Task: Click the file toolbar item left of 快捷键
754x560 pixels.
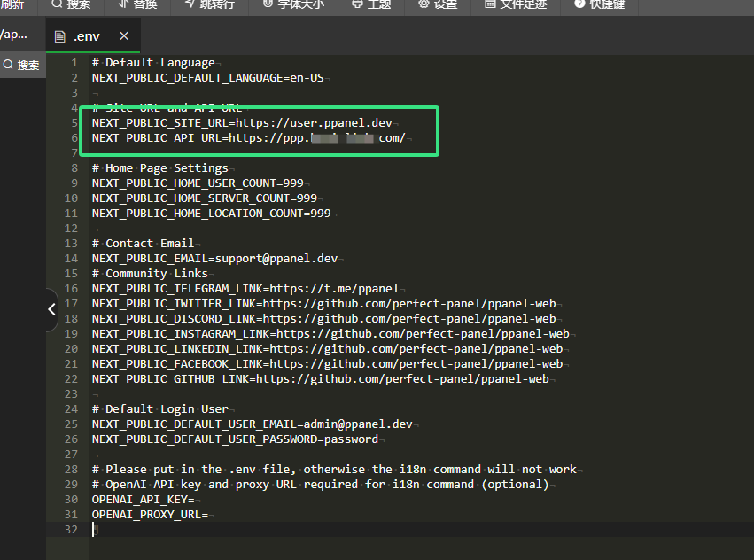Action: coord(491,4)
